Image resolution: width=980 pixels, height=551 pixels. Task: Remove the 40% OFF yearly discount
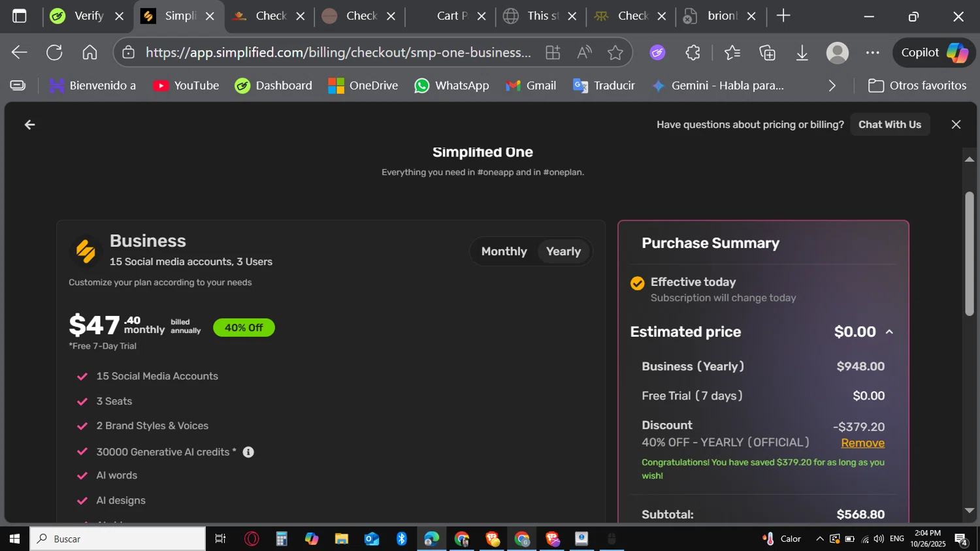point(862,443)
